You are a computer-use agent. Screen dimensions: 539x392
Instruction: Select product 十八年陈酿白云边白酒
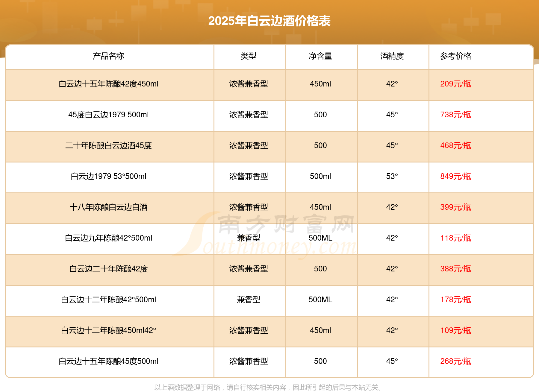coord(108,207)
